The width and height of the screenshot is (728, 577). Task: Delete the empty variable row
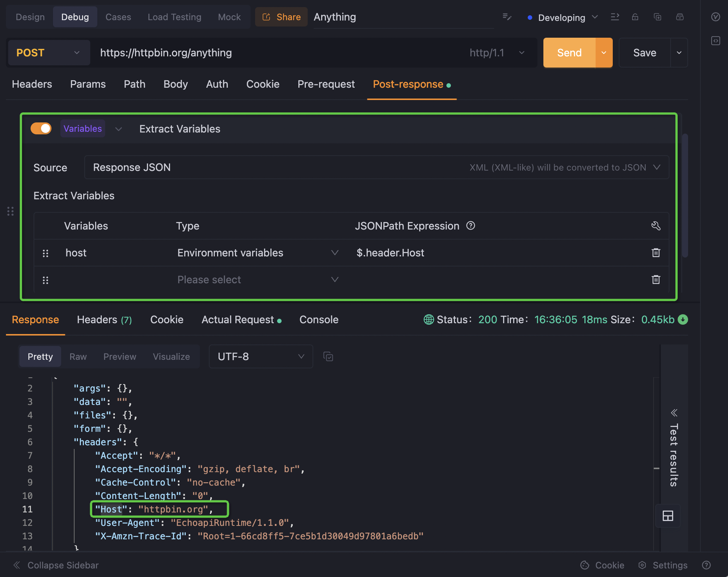[656, 280]
